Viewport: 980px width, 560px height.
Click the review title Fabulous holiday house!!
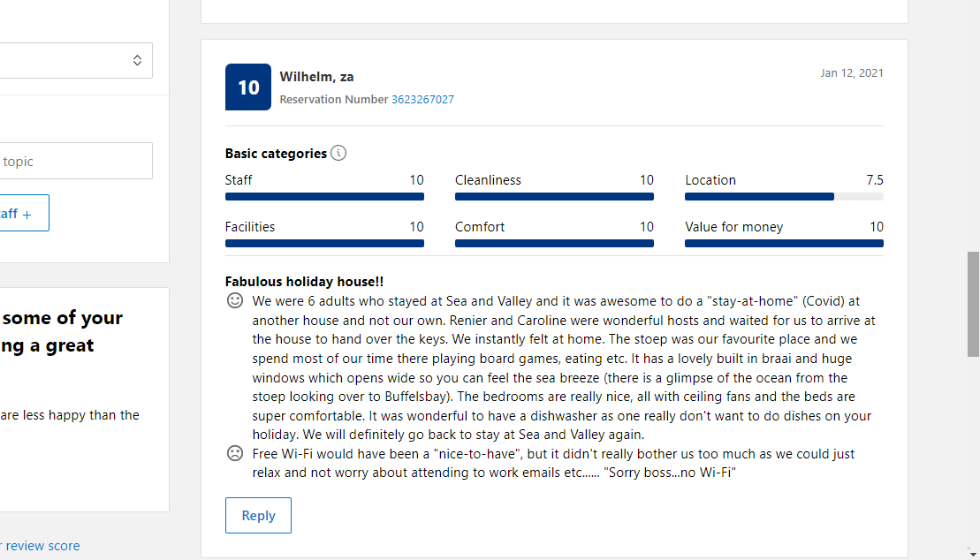304,282
